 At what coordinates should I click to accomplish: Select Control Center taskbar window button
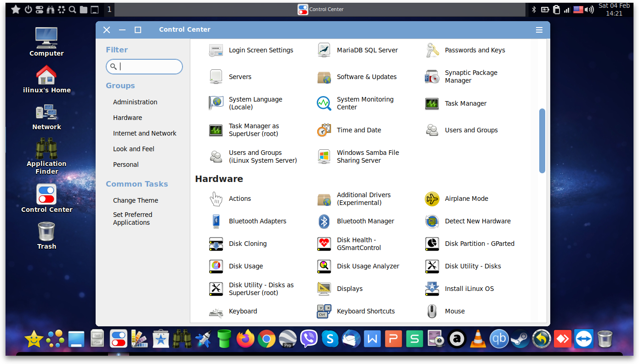[x=320, y=9]
